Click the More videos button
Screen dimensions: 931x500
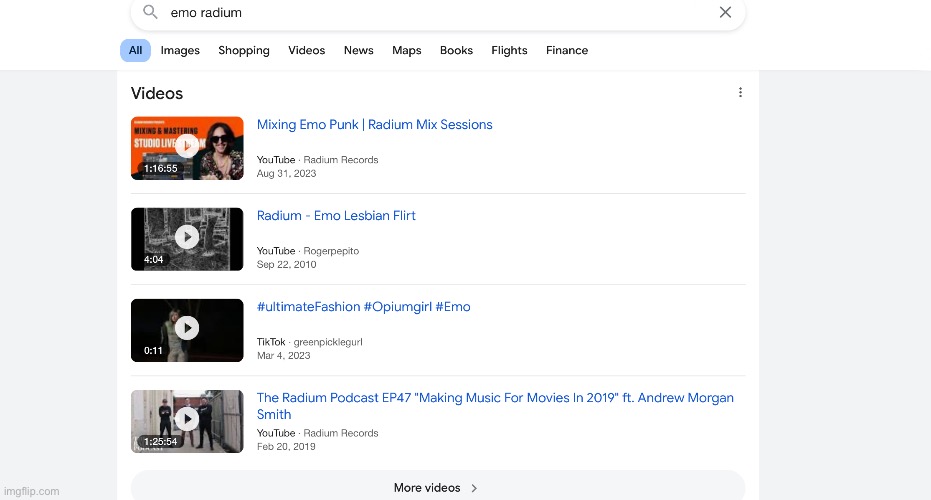click(x=438, y=487)
